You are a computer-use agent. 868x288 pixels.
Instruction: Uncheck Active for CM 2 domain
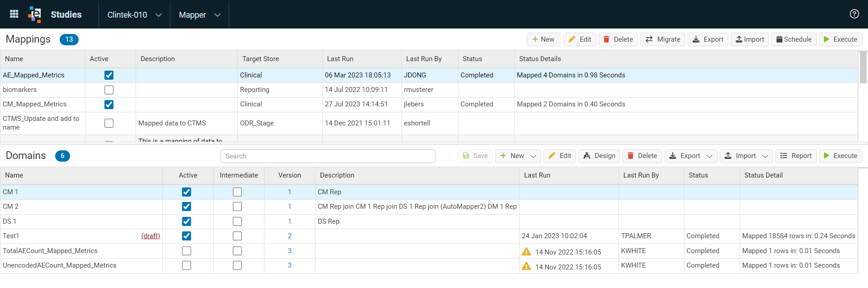point(186,206)
